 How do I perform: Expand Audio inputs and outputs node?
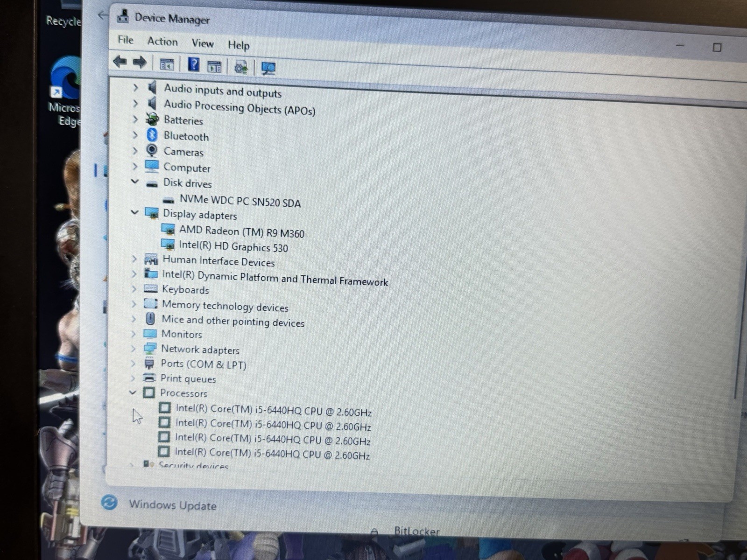[135, 87]
